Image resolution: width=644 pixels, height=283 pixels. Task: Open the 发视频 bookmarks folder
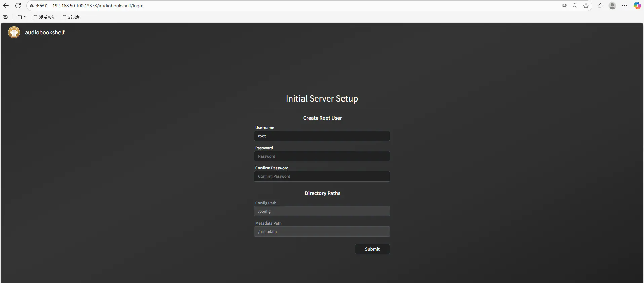(x=71, y=17)
